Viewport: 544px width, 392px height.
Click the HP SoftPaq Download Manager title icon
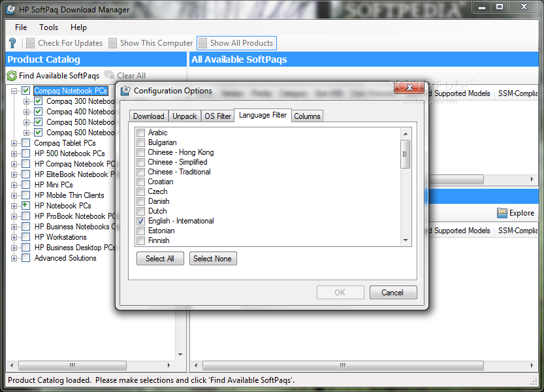click(x=10, y=9)
